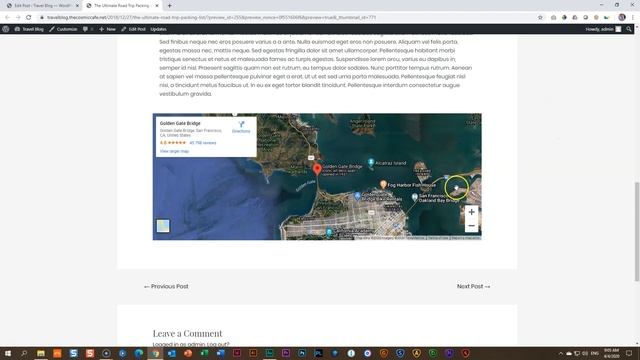The image size is (640, 360).
Task: Click the Alcatraz Island map marker
Action: pos(371,163)
